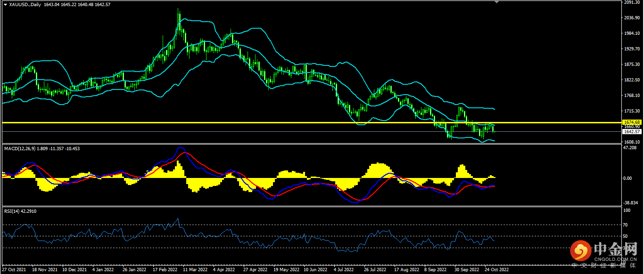
Task: Click MACD scale value 0.00
Action: (627, 178)
